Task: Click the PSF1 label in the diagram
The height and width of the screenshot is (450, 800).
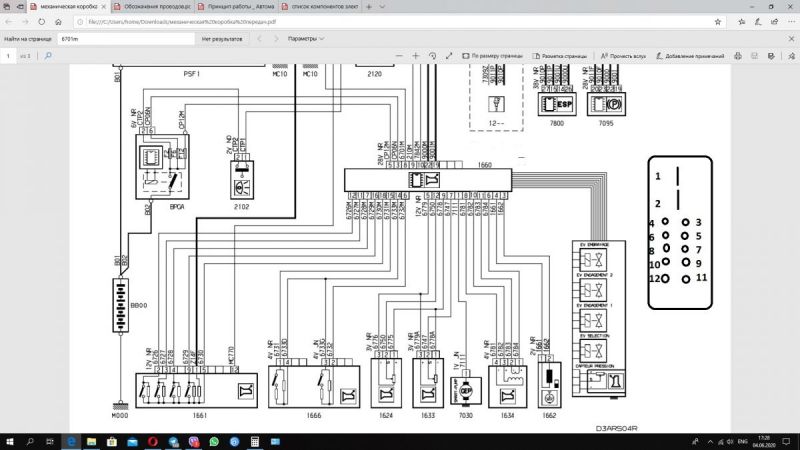Action: (192, 73)
